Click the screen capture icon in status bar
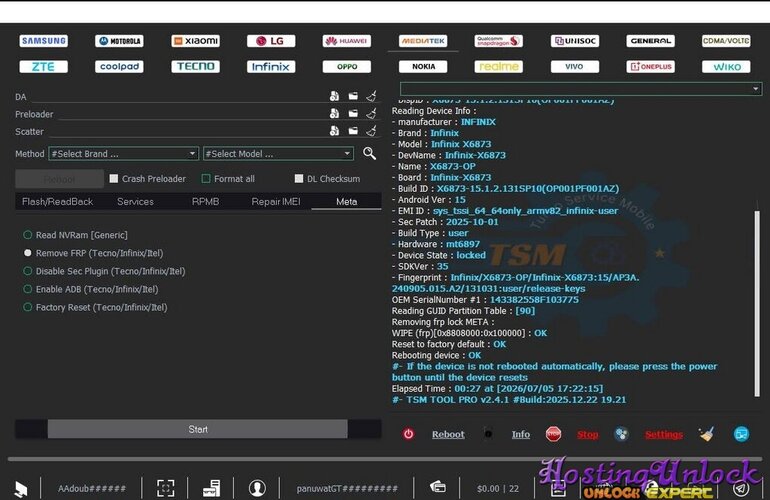 click(165, 488)
